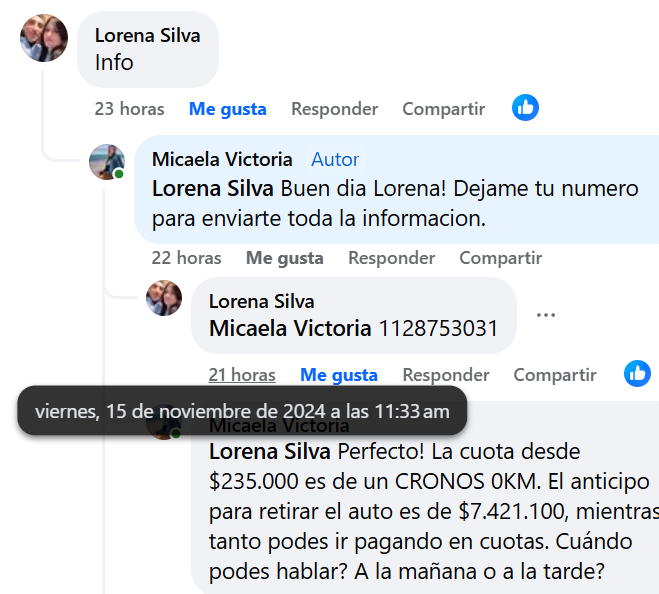Share Lorena Silva's Info comment

click(x=443, y=109)
